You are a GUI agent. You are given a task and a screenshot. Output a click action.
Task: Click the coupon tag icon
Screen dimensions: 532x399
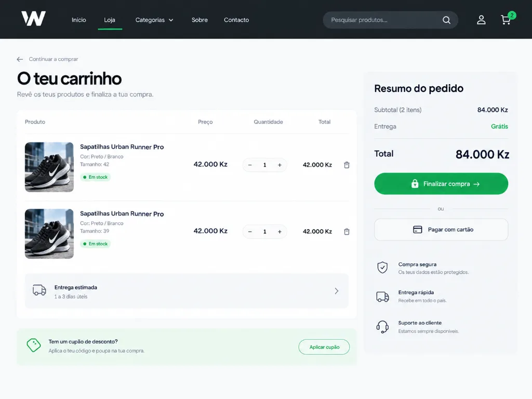pyautogui.click(x=34, y=345)
